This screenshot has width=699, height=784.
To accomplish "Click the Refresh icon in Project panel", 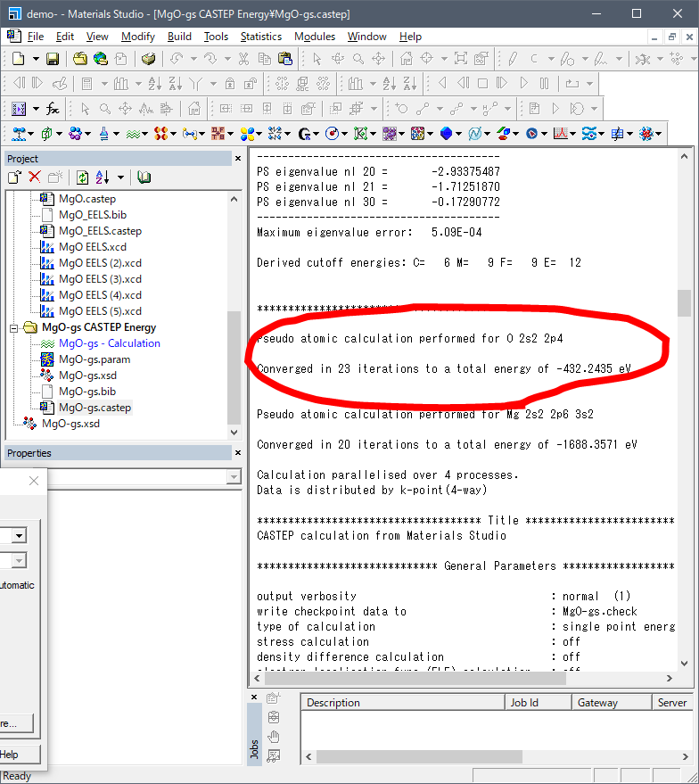I will (82, 177).
